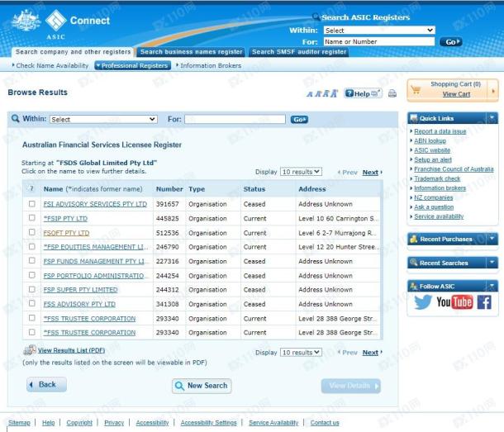This screenshot has height=432, width=504.
Task: Open the bottom Display 10 results dropdown
Action: (301, 352)
